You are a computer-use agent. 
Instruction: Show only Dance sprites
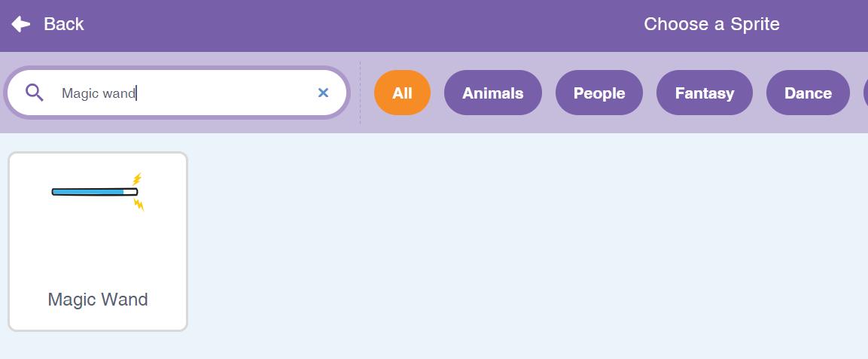[x=808, y=93]
